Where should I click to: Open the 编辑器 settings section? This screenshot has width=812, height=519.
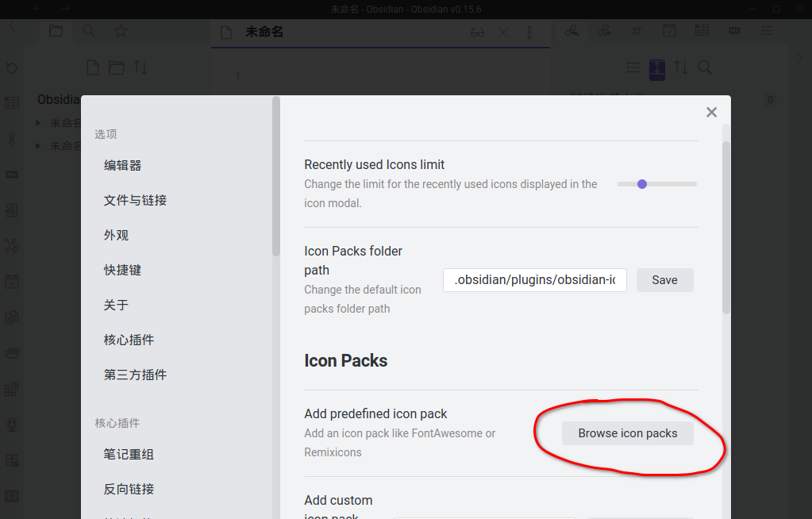[122, 165]
